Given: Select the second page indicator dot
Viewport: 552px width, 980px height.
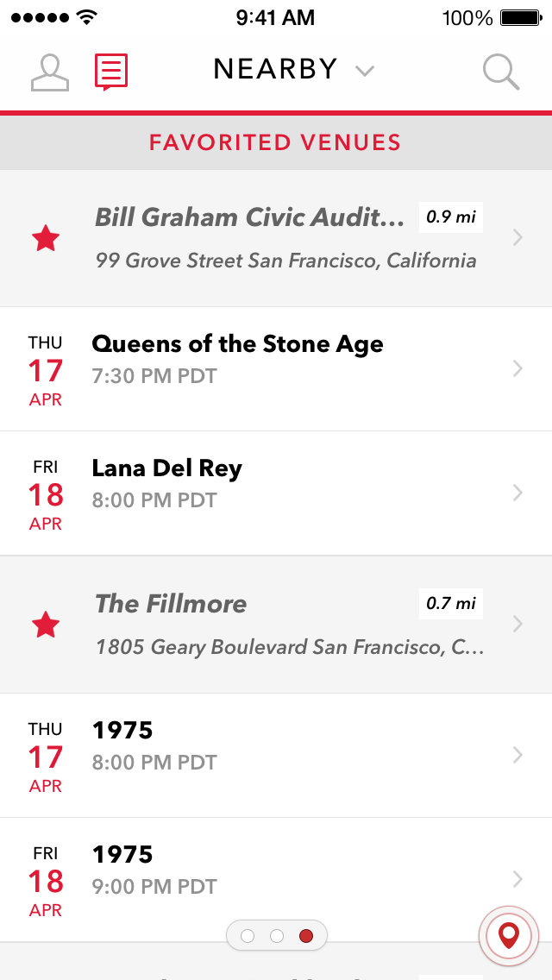Looking at the screenshot, I should 277,936.
